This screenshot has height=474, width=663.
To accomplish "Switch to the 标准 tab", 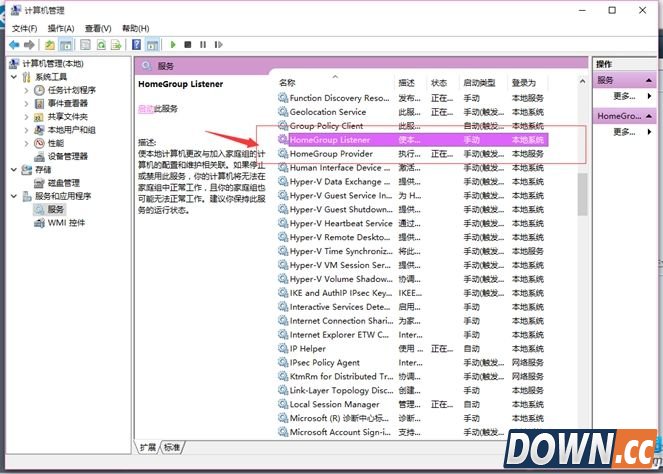I will click(x=172, y=447).
